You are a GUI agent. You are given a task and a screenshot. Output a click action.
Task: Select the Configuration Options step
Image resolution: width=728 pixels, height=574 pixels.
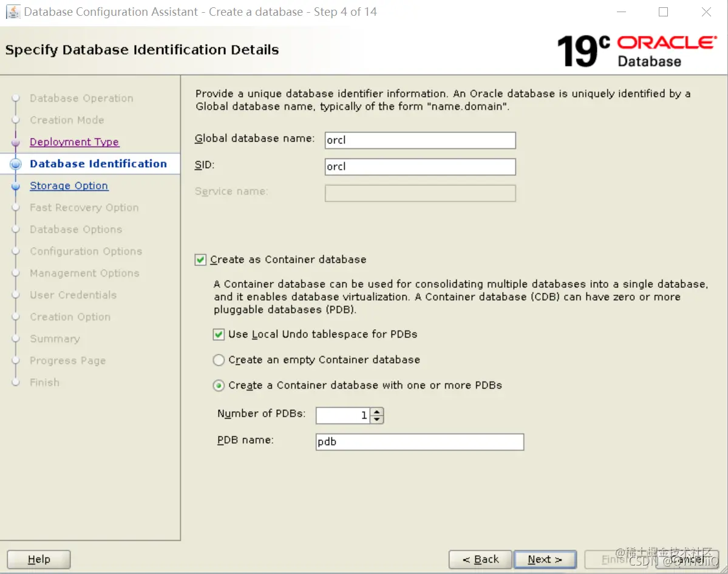[86, 251]
